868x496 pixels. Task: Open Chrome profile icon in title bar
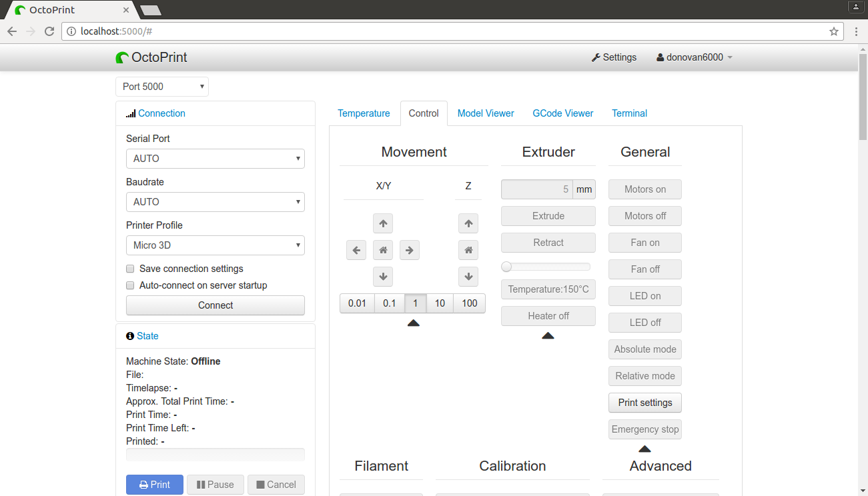(x=856, y=7)
